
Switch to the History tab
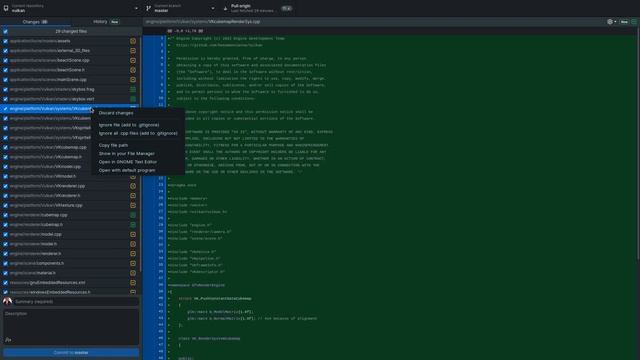coord(106,22)
